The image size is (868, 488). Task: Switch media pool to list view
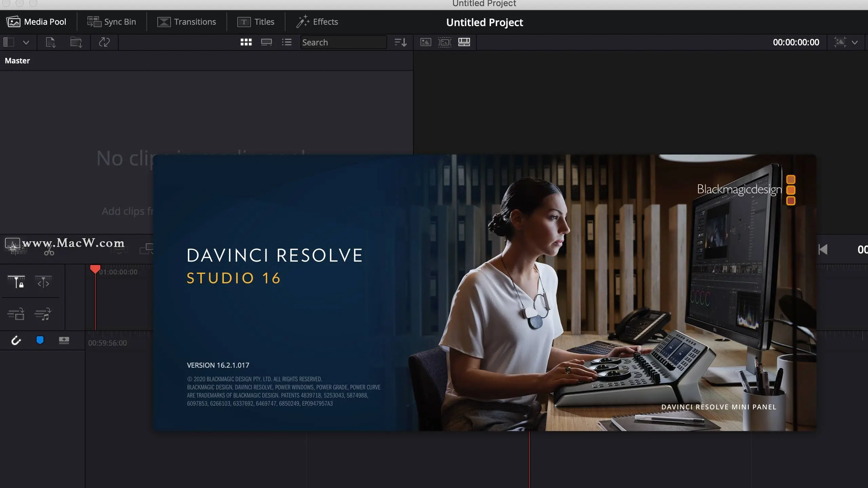point(287,42)
